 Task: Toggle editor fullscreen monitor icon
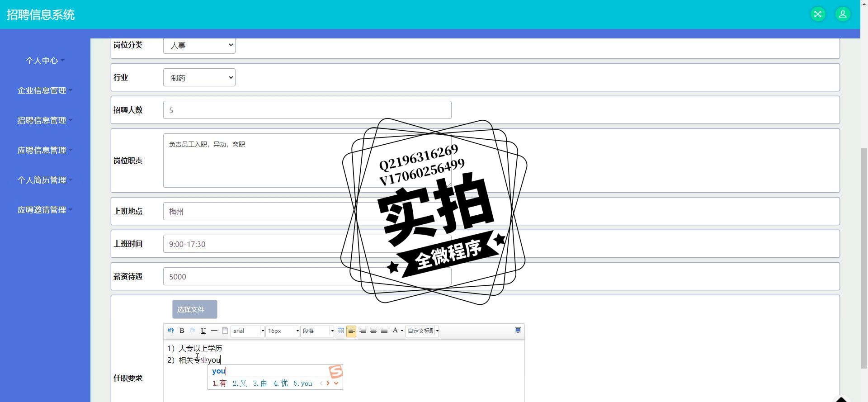click(x=518, y=331)
